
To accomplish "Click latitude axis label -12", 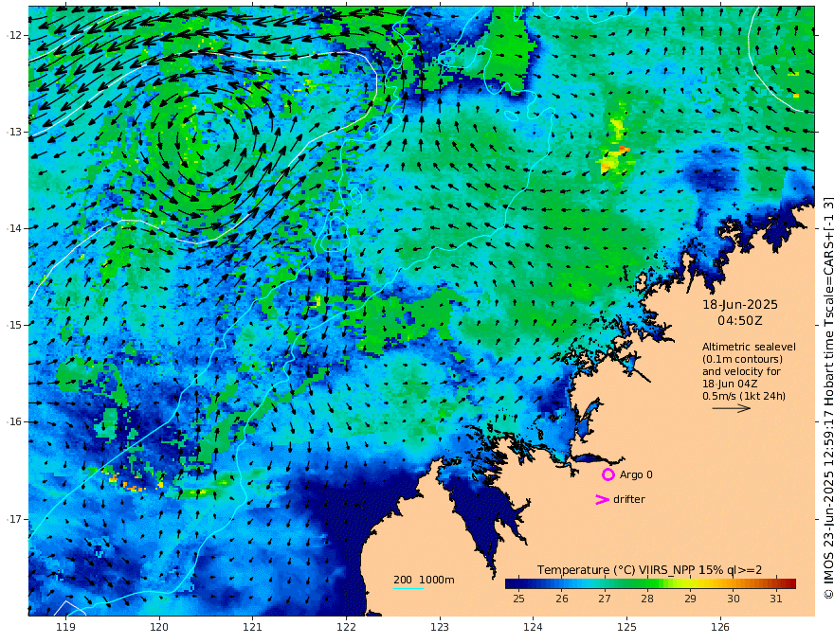I will coord(14,35).
